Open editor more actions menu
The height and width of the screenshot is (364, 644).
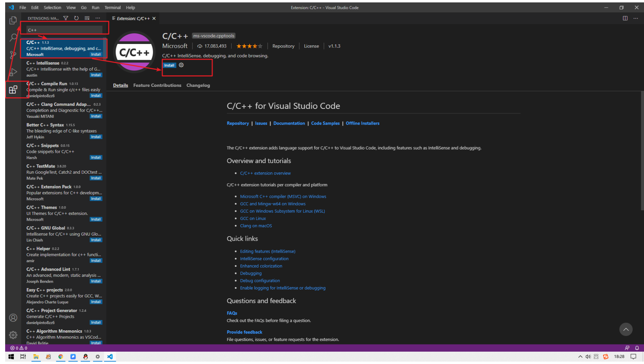635,18
